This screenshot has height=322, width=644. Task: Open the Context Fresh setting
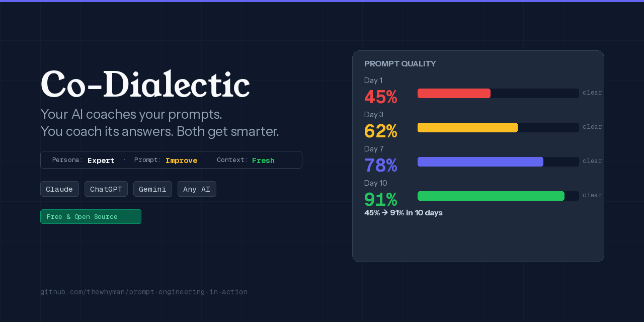(x=263, y=160)
